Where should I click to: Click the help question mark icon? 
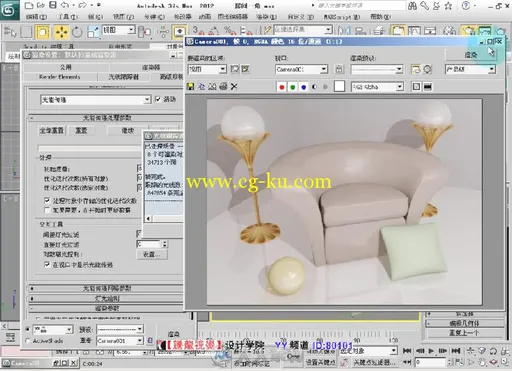[x=466, y=5]
